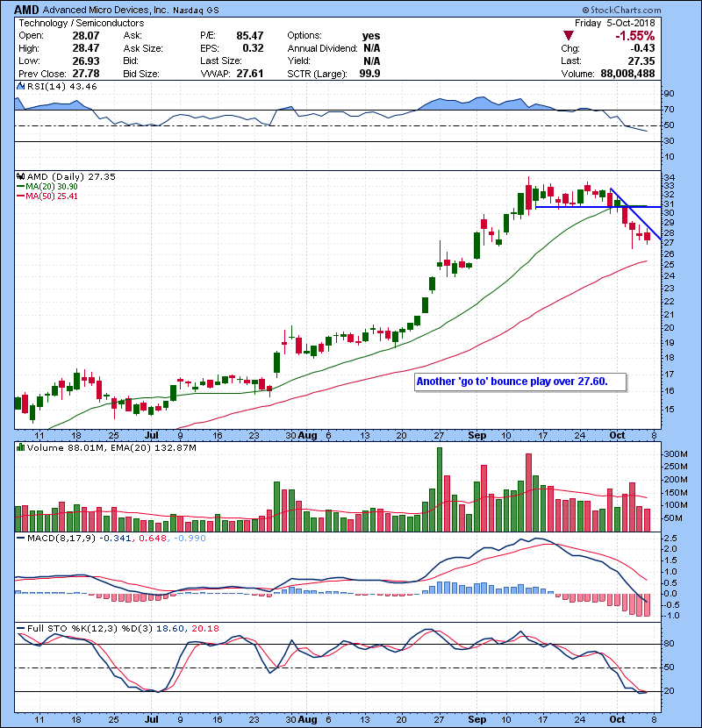Click the 34 price scale label

(669, 178)
